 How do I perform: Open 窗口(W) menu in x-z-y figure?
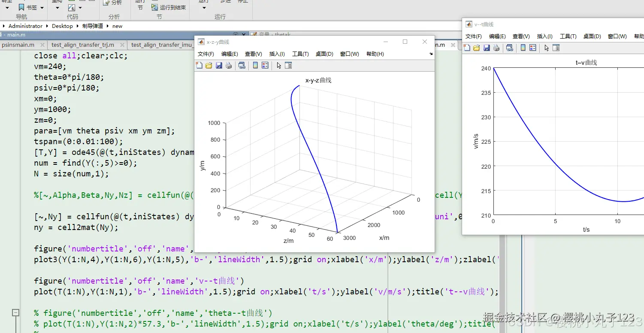pos(350,54)
